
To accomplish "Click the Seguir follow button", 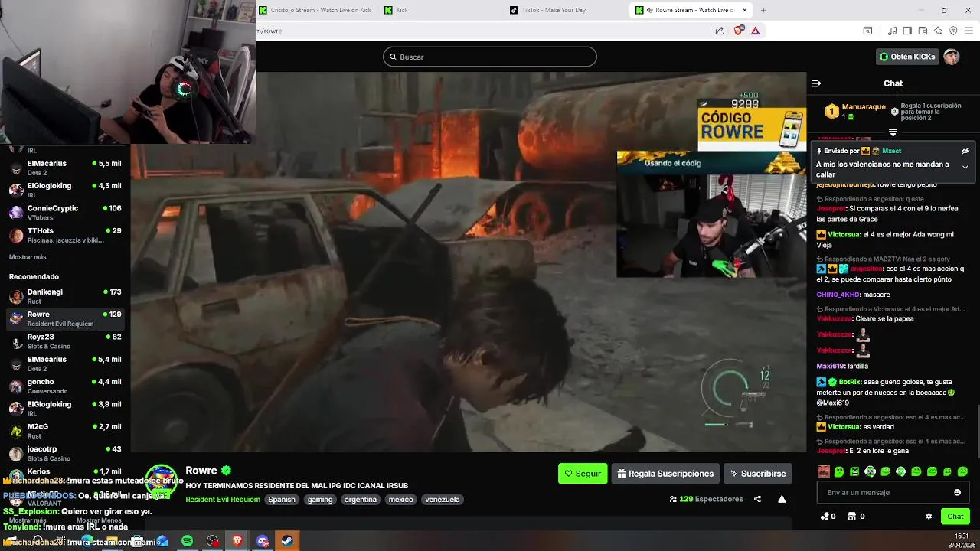I will (x=583, y=474).
